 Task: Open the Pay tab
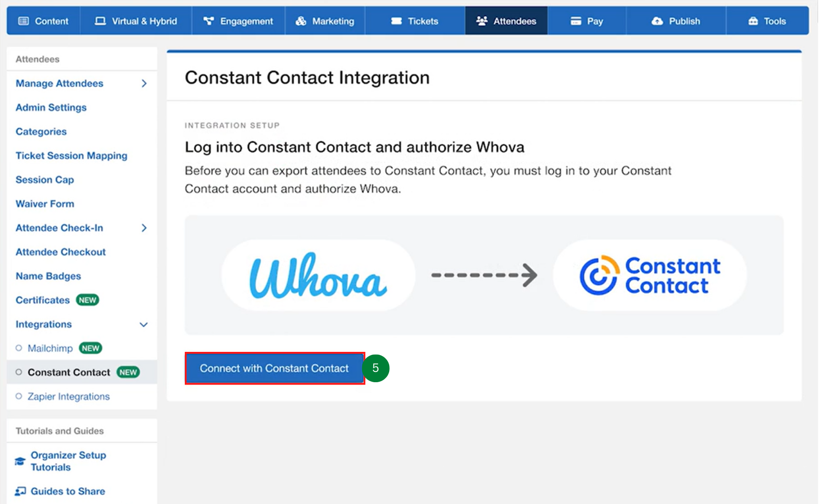coord(587,21)
